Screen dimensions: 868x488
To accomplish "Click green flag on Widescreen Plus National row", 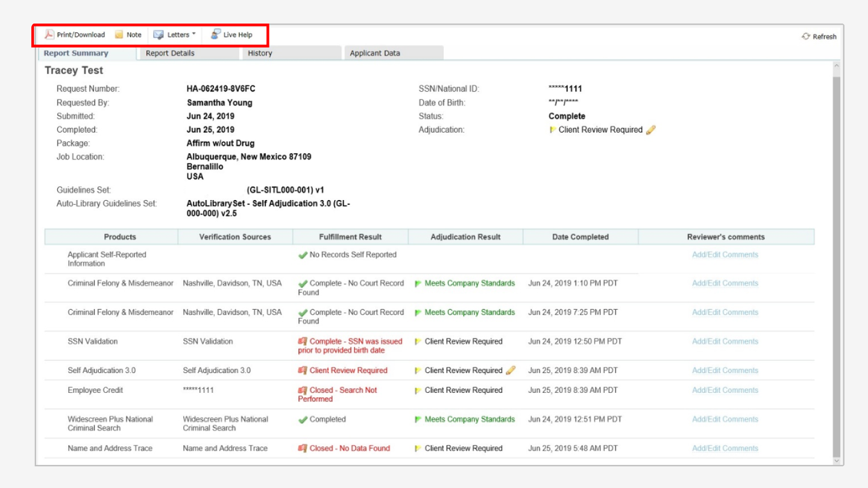I will point(418,419).
